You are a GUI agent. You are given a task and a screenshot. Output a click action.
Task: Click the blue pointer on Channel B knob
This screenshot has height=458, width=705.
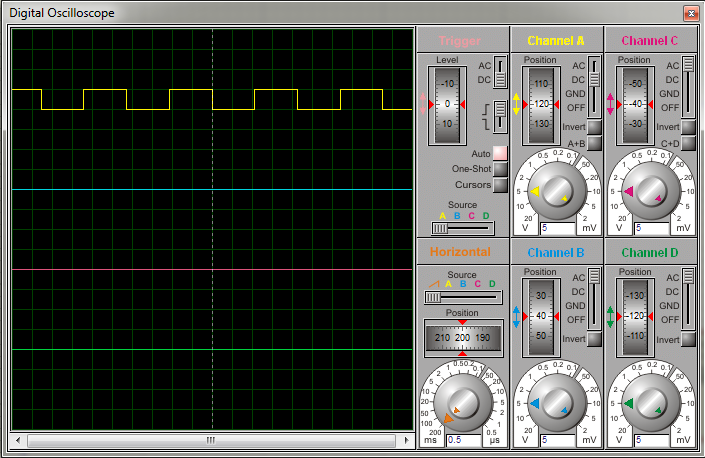pos(534,404)
